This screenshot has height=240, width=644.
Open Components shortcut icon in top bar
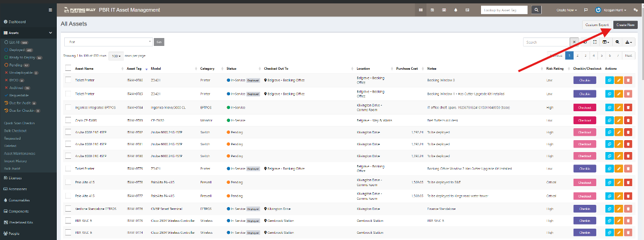click(x=467, y=10)
